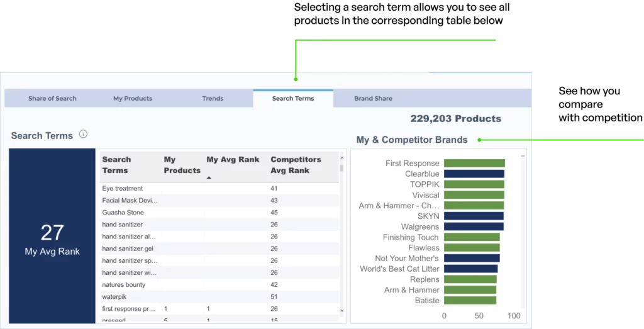The height and width of the screenshot is (329, 644).
Task: Select the 'hand sanitizer gel' search term
Action: [x=128, y=248]
